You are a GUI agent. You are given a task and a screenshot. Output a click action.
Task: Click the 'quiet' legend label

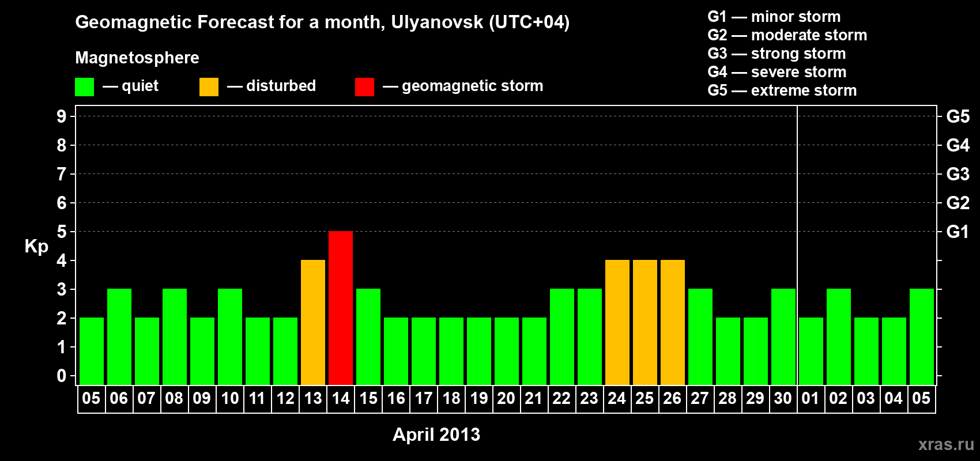(140, 86)
